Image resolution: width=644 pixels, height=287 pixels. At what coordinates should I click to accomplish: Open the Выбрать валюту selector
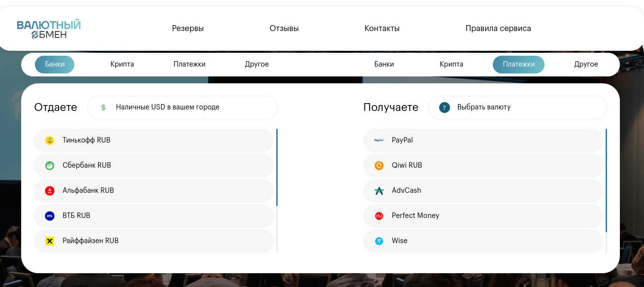(x=517, y=107)
